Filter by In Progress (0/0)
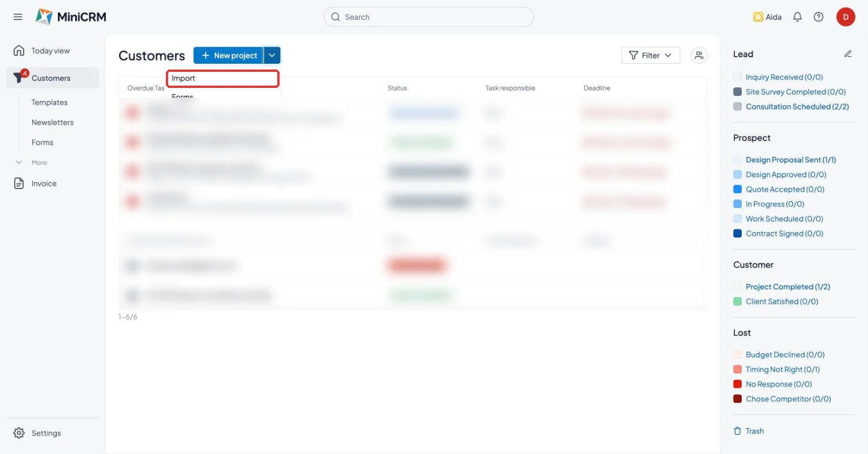 (775, 204)
